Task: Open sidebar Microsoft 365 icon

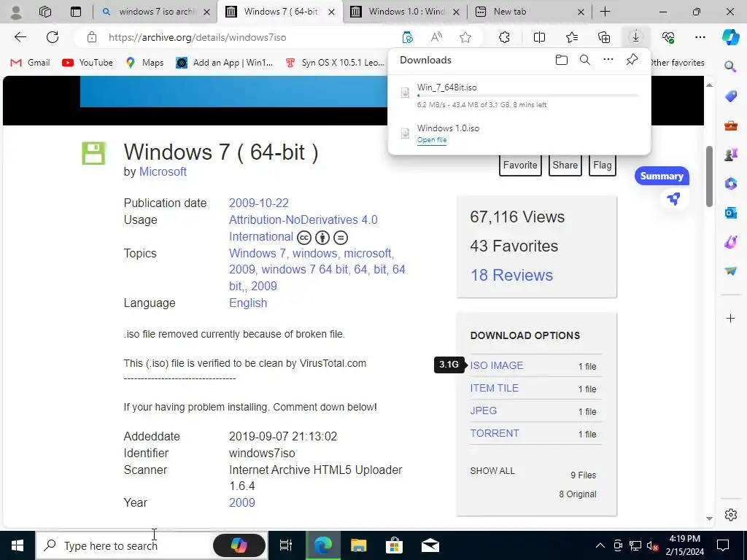Action: point(730,183)
